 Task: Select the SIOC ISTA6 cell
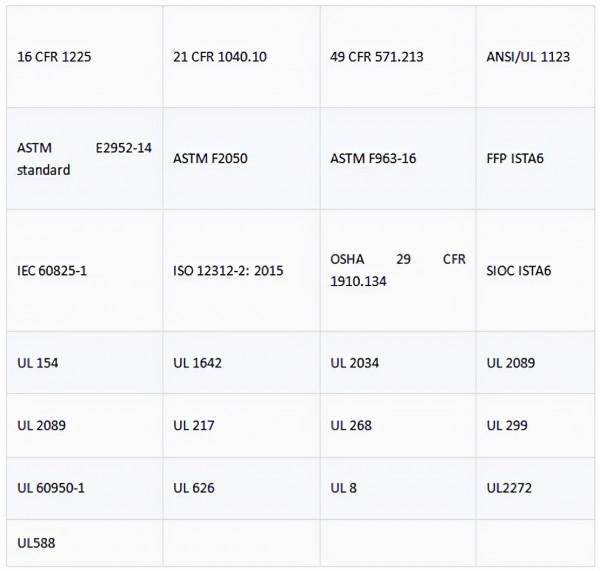click(519, 270)
